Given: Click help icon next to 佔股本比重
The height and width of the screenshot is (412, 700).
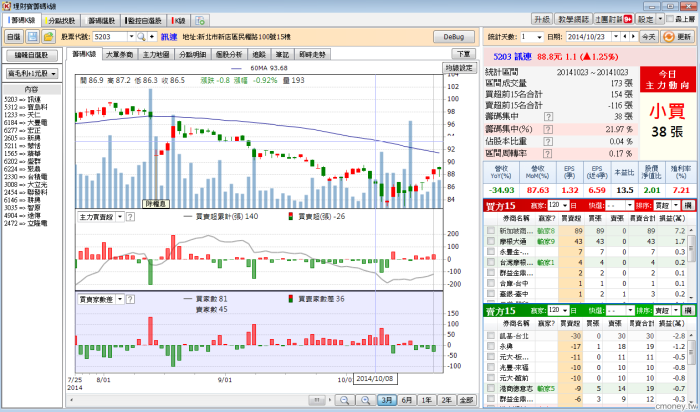Looking at the screenshot, I should point(549,141).
